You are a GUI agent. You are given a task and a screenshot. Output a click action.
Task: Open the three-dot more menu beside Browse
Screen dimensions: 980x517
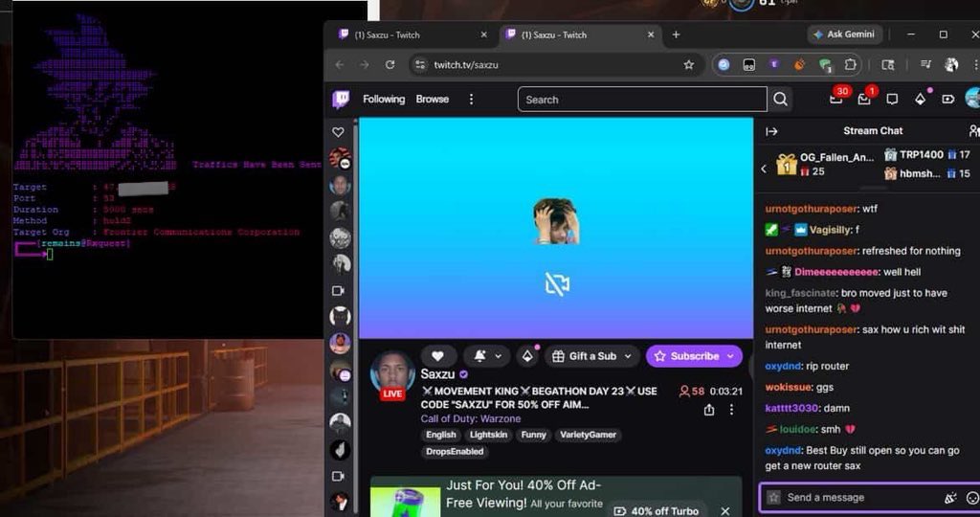471,99
